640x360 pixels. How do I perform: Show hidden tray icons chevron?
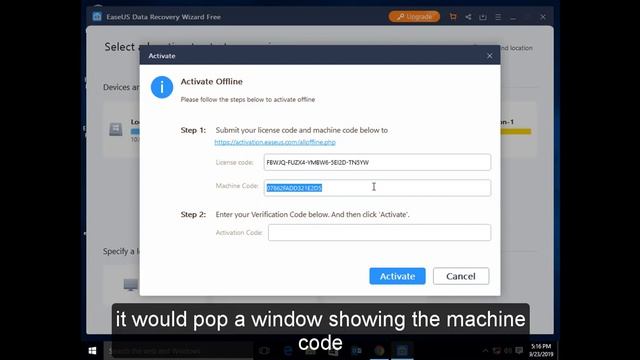point(485,351)
